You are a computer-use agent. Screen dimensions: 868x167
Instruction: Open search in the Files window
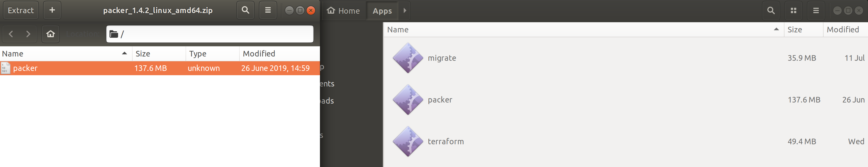(771, 11)
